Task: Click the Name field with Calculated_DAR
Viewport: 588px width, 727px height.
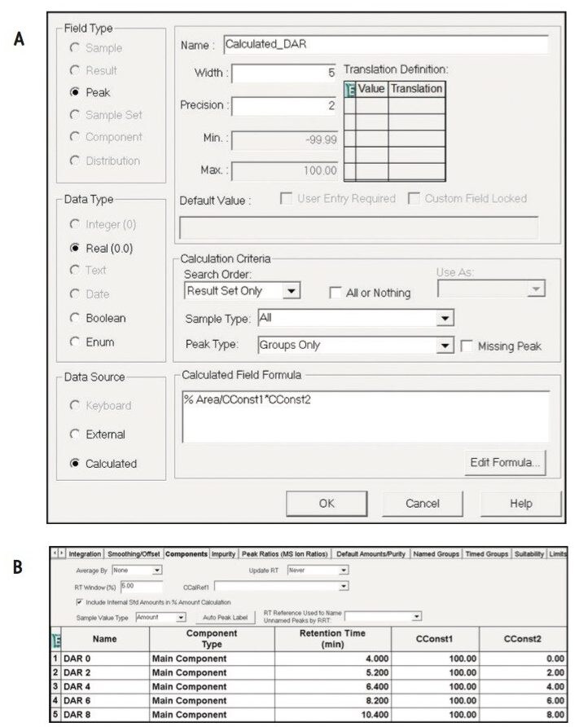Action: pos(385,45)
